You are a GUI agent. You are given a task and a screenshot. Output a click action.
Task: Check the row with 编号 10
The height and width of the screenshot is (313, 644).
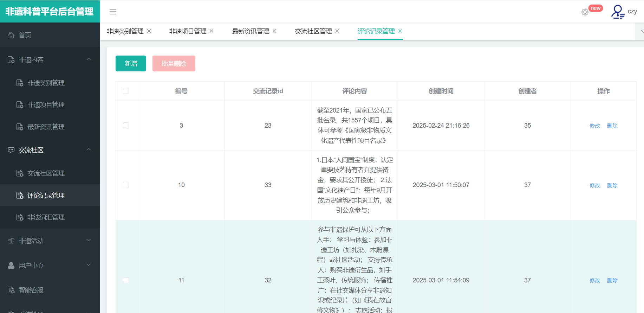coord(126,185)
